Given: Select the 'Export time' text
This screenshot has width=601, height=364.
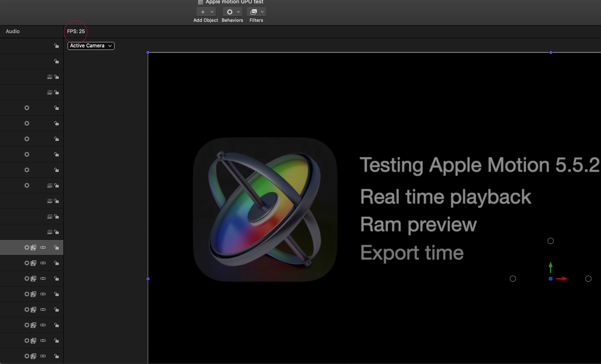Looking at the screenshot, I should 412,252.
